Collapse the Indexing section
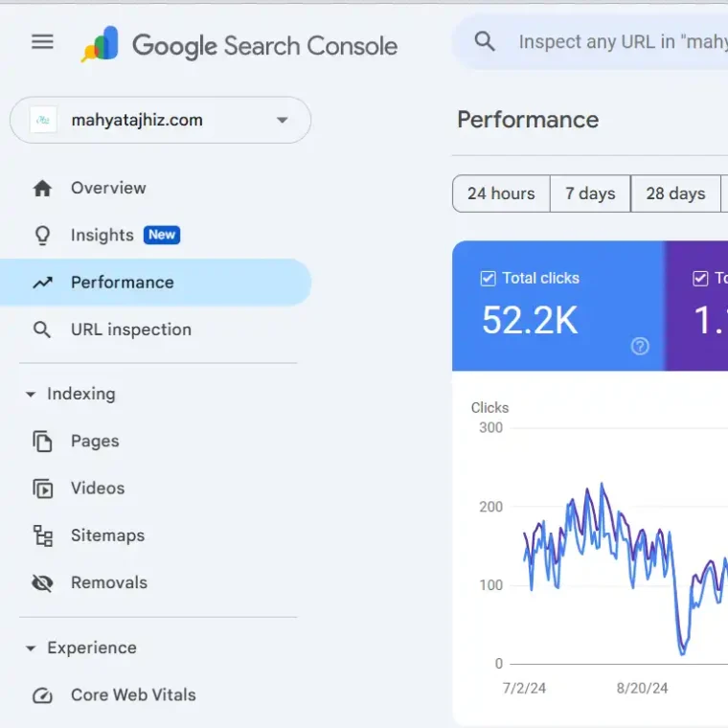Image resolution: width=728 pixels, height=728 pixels. (x=31, y=395)
